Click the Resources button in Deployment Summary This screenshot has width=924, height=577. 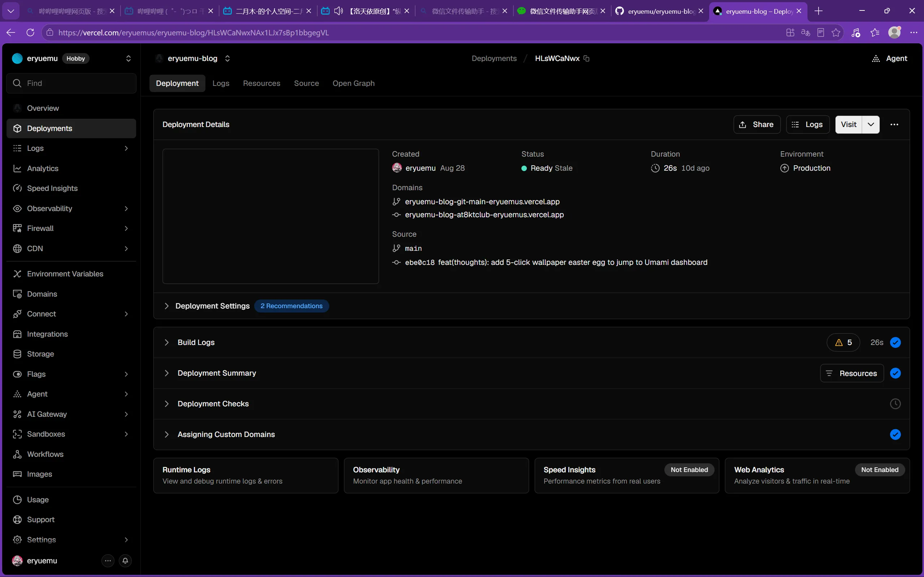tap(852, 373)
